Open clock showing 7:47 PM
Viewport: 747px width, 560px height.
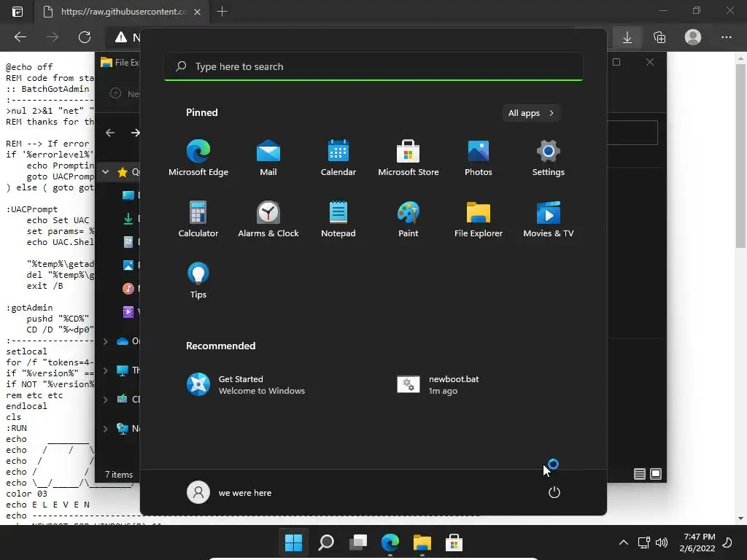pos(697,542)
